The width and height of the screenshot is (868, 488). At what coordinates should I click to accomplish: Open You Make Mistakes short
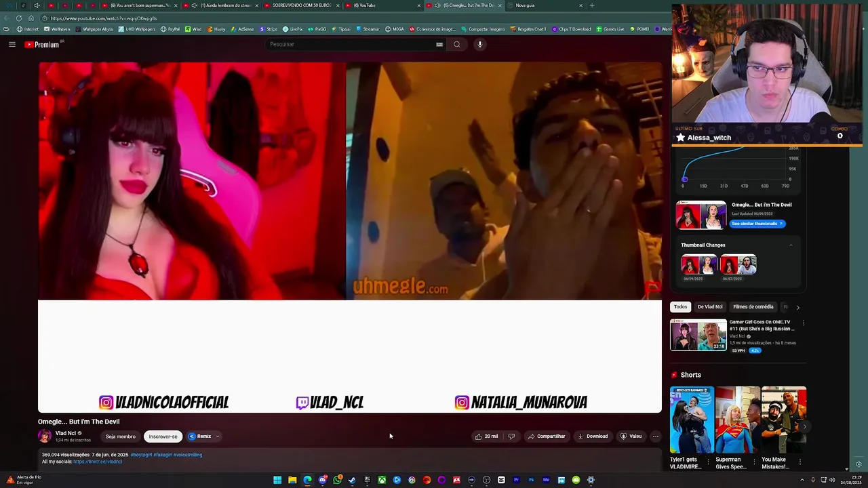tap(783, 420)
